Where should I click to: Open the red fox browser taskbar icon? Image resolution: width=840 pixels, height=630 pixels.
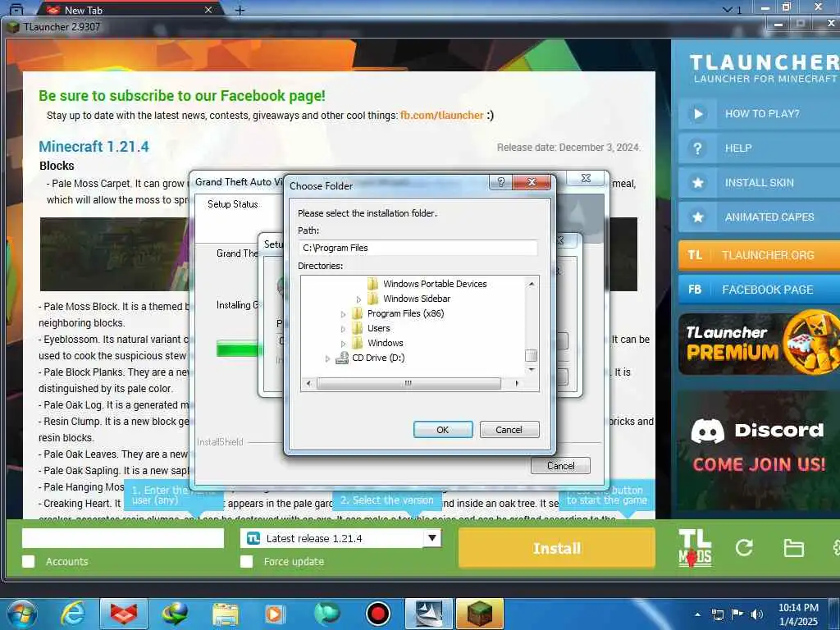pos(124,614)
